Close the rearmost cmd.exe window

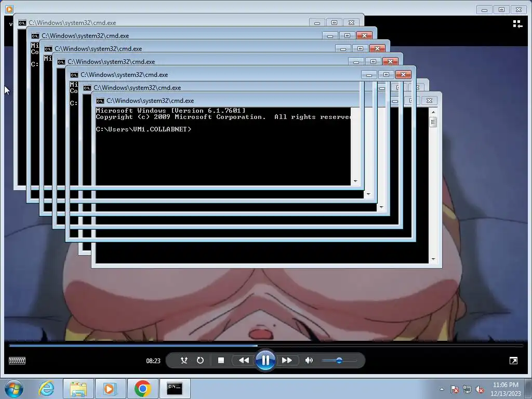(352, 23)
